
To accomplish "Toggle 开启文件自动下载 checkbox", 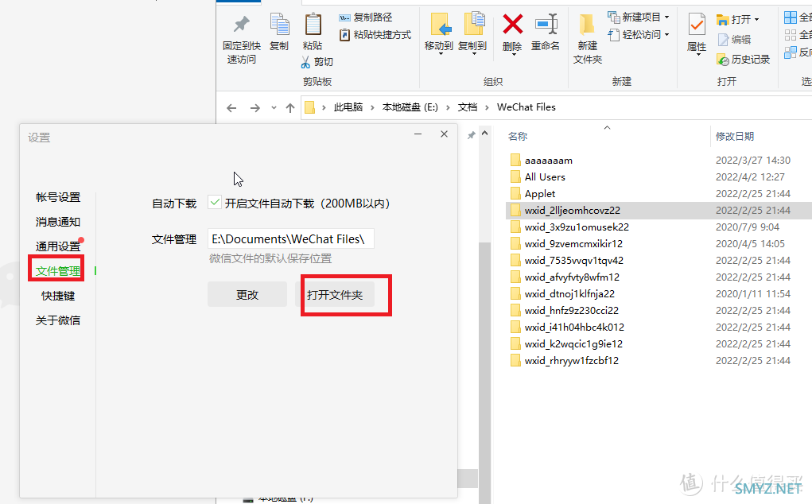I will [215, 202].
